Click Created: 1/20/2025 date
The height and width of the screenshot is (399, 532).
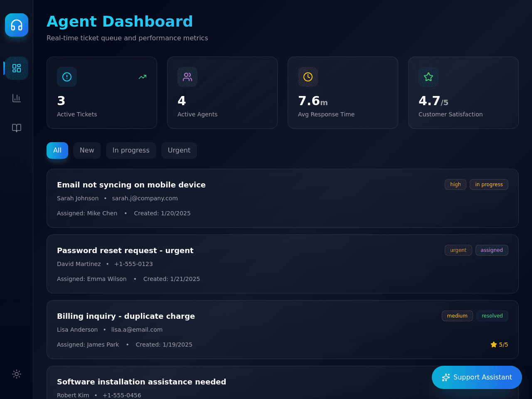pos(162,213)
